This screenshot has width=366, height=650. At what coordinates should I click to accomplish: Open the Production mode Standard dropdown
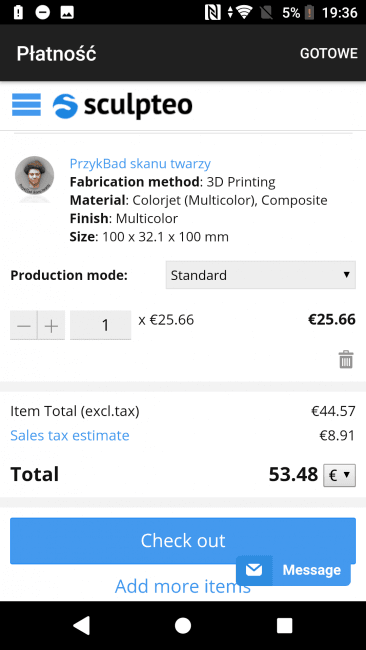tap(261, 275)
